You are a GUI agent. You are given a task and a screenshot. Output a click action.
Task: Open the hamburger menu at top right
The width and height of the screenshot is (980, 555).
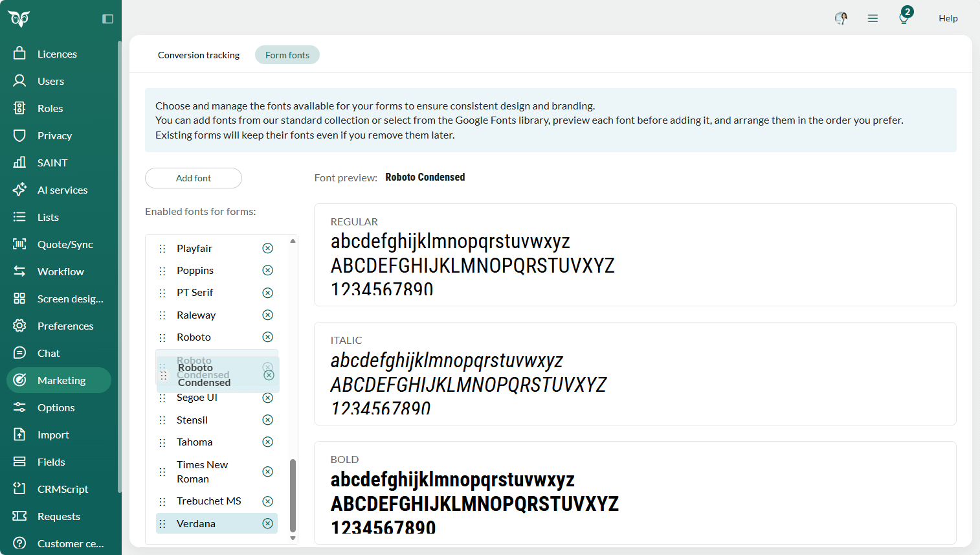[873, 18]
